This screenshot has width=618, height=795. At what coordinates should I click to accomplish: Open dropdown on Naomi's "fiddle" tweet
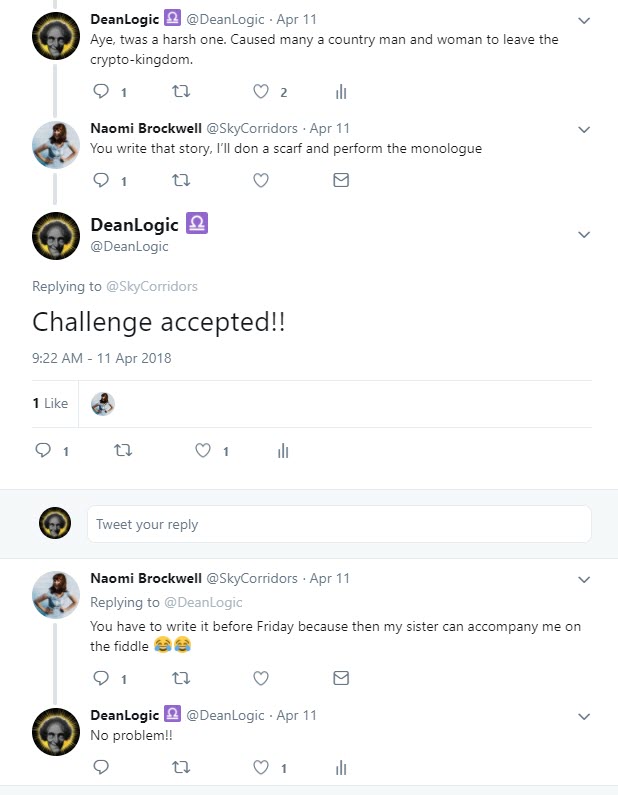point(585,579)
